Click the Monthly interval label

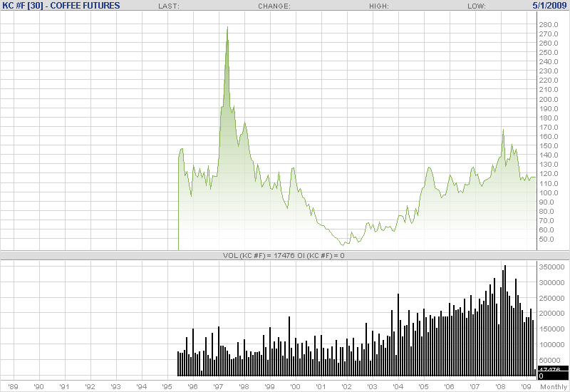point(554,387)
